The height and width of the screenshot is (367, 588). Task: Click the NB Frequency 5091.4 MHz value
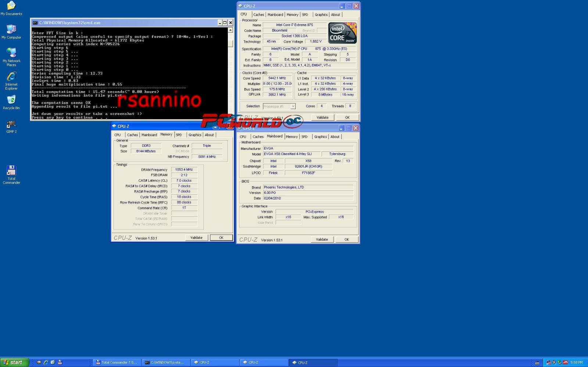(207, 156)
